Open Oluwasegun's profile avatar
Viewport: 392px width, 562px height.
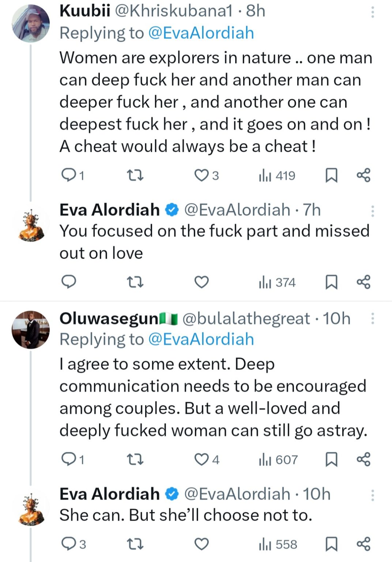[x=31, y=330]
